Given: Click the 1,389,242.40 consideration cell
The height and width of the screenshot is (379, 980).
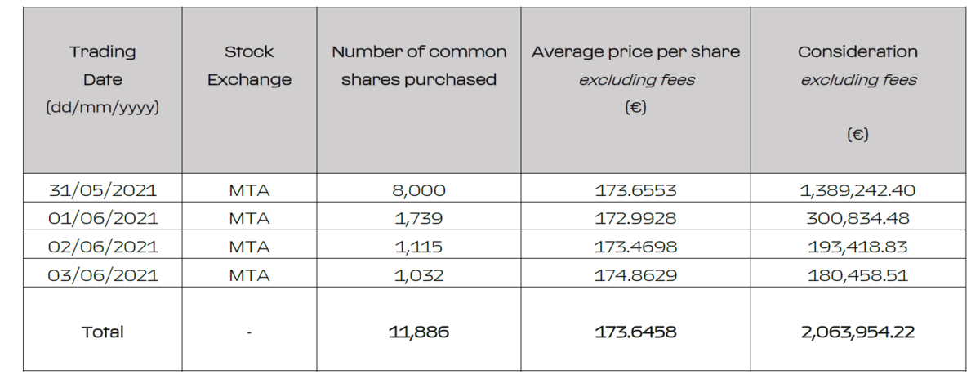Looking at the screenshot, I should (857, 191).
